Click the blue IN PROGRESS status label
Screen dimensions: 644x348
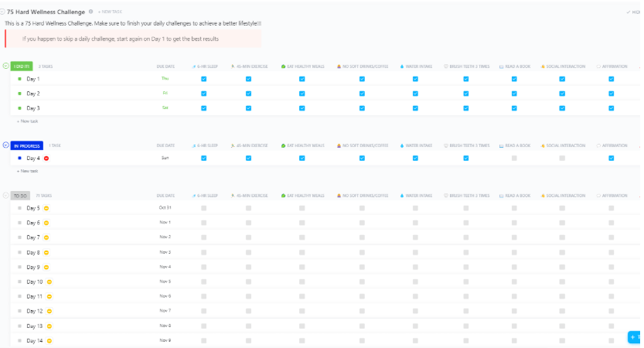pos(27,145)
